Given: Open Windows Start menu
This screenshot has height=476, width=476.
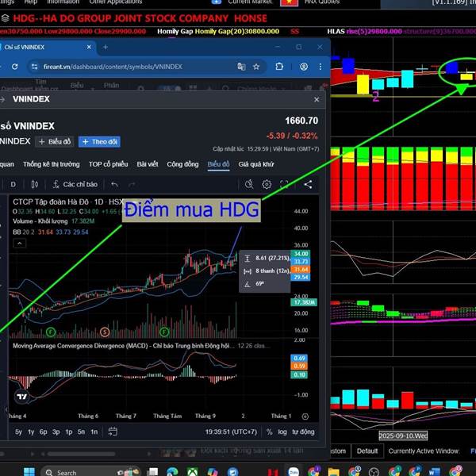Looking at the screenshot, I should coord(29,472).
